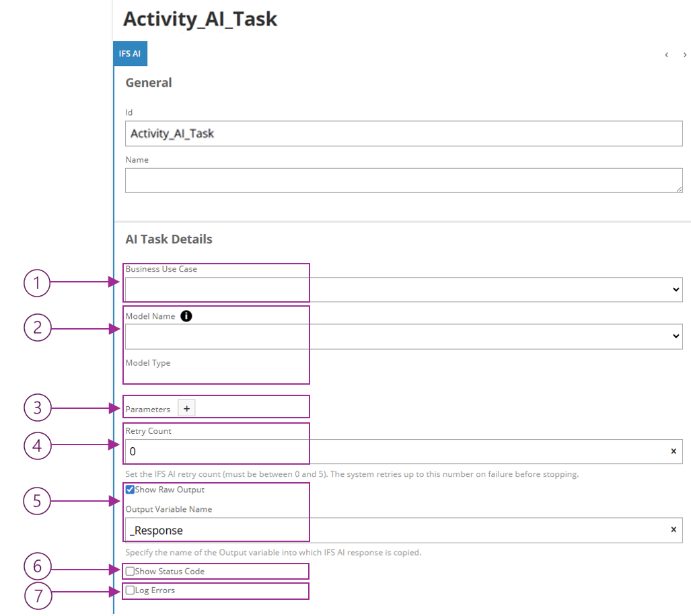
Task: Click the AI Task Details heading
Action: (x=169, y=239)
